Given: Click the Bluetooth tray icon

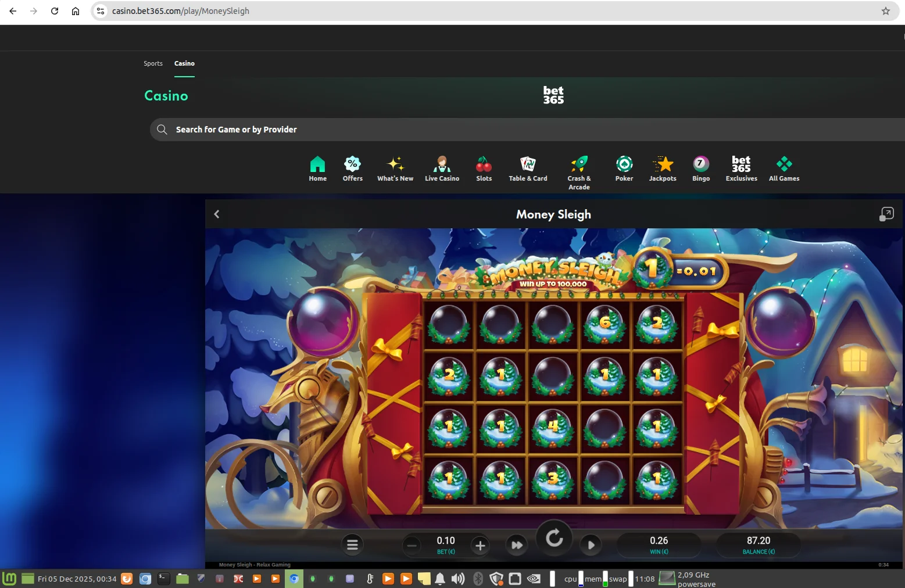Looking at the screenshot, I should tap(478, 579).
